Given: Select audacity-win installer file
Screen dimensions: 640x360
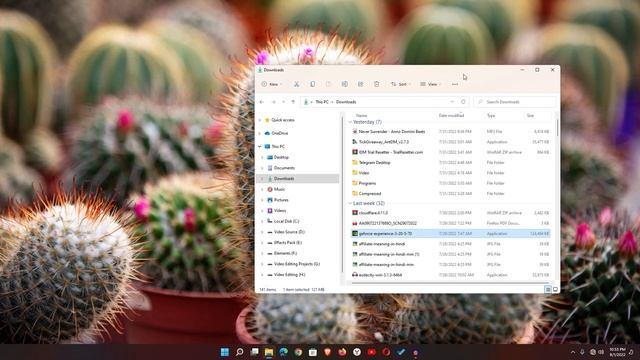Looking at the screenshot, I should [451, 275].
